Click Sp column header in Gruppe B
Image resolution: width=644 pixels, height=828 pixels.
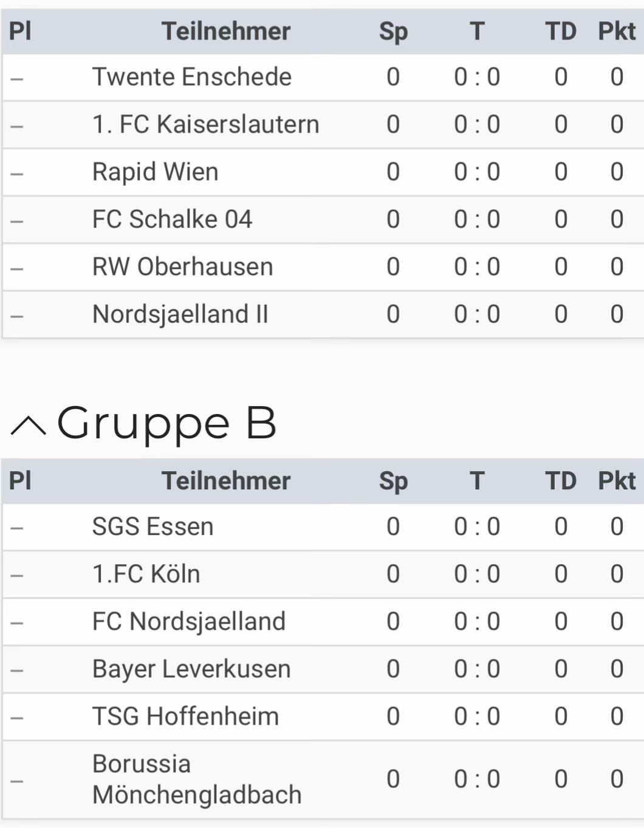point(393,481)
